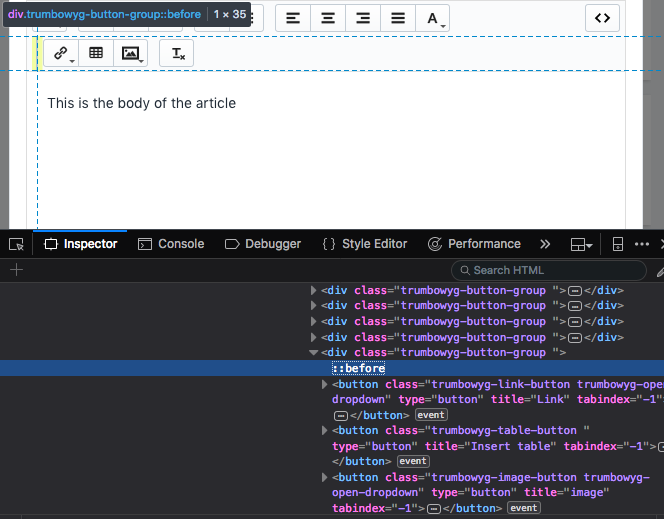Toggle Responsive Design Mode icon
664x519 pixels.
pos(618,244)
